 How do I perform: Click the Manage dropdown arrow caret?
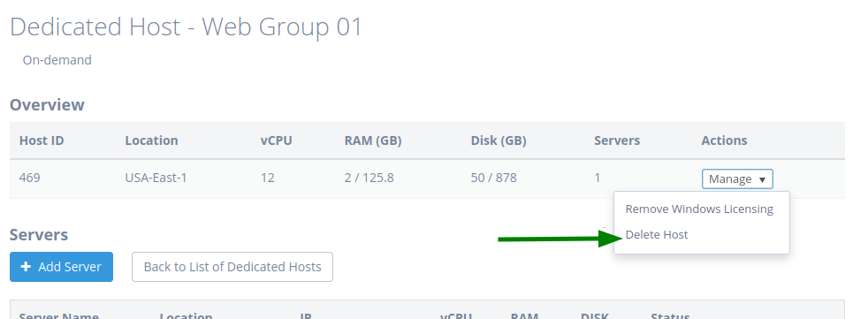[762, 180]
